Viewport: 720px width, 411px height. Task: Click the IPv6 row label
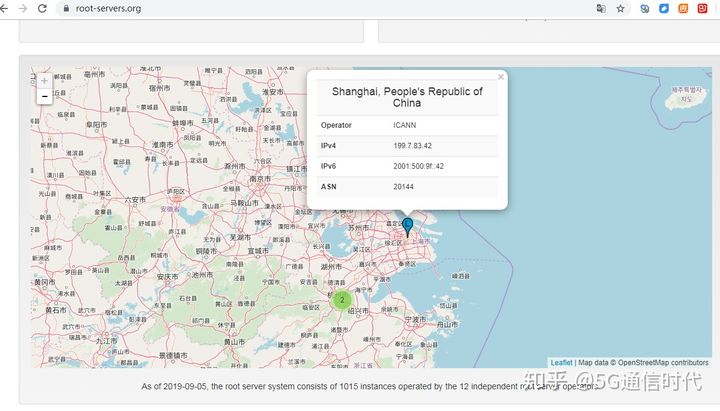[328, 166]
